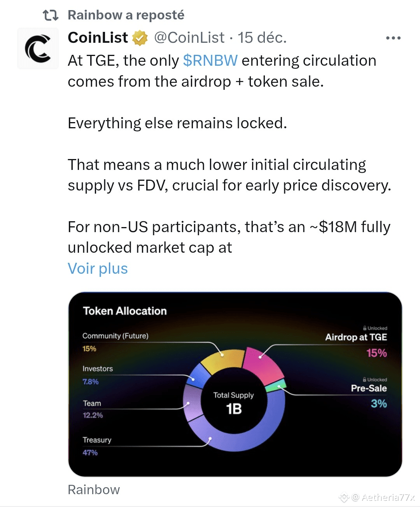
Task: Click the lock icon above Airdrop at TGE
Action: 365,328
